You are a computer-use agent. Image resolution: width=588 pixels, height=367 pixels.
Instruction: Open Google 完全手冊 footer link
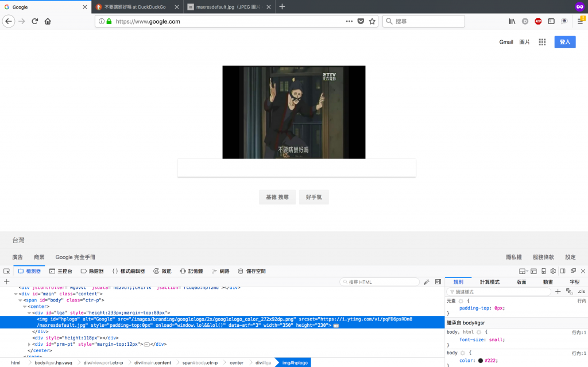(x=75, y=257)
